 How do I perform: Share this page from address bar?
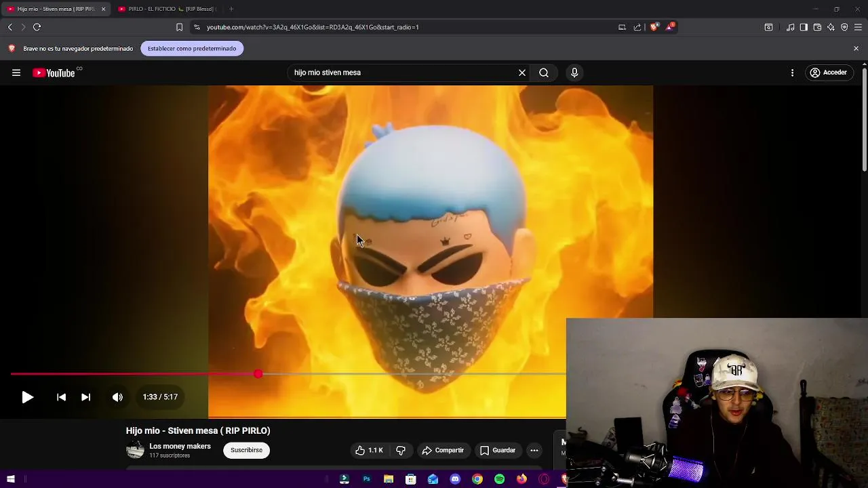point(637,27)
